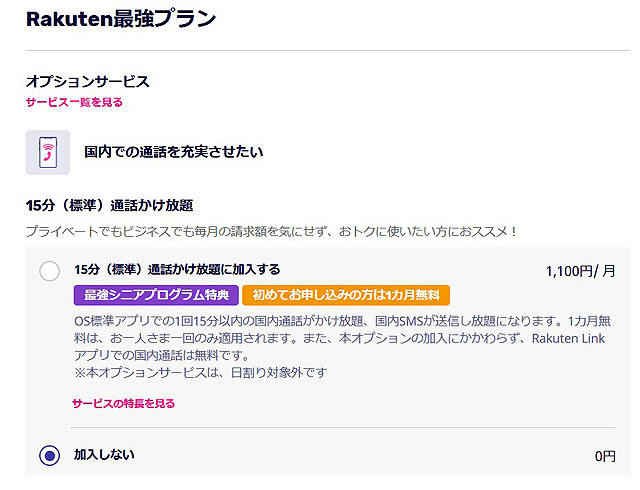The image size is (640, 490).
Task: Click the purple 最強シニアプログラム特典 badge
Action: [x=154, y=295]
